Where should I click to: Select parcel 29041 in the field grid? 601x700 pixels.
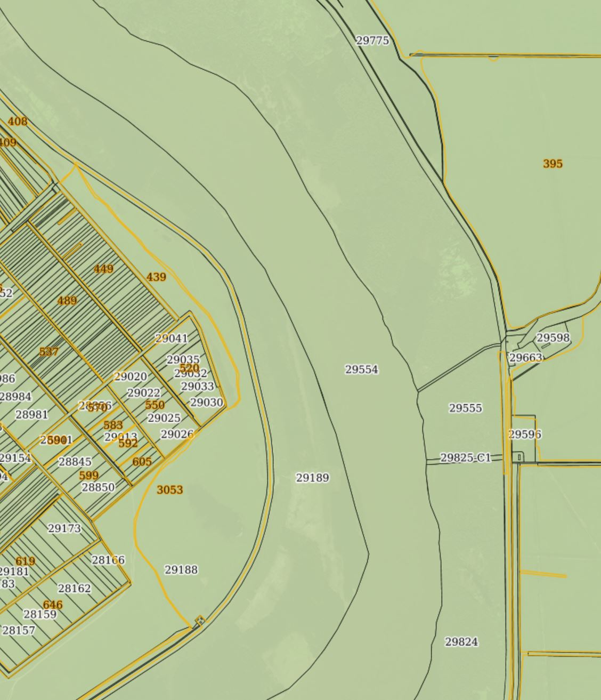(x=172, y=338)
